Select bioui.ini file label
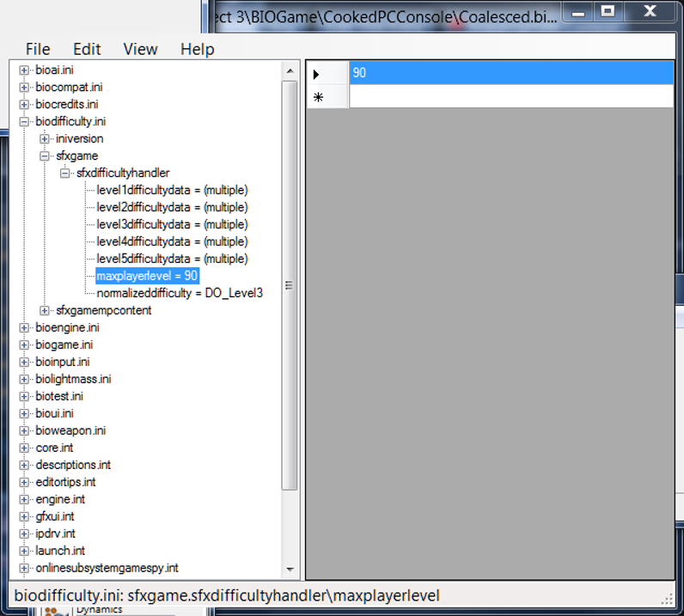684x616 pixels. tap(54, 413)
